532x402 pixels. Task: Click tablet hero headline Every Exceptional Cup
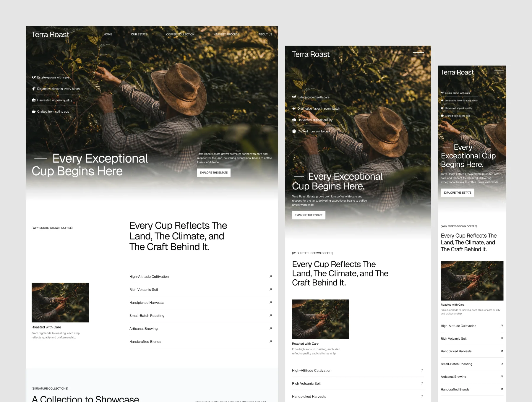337,181
